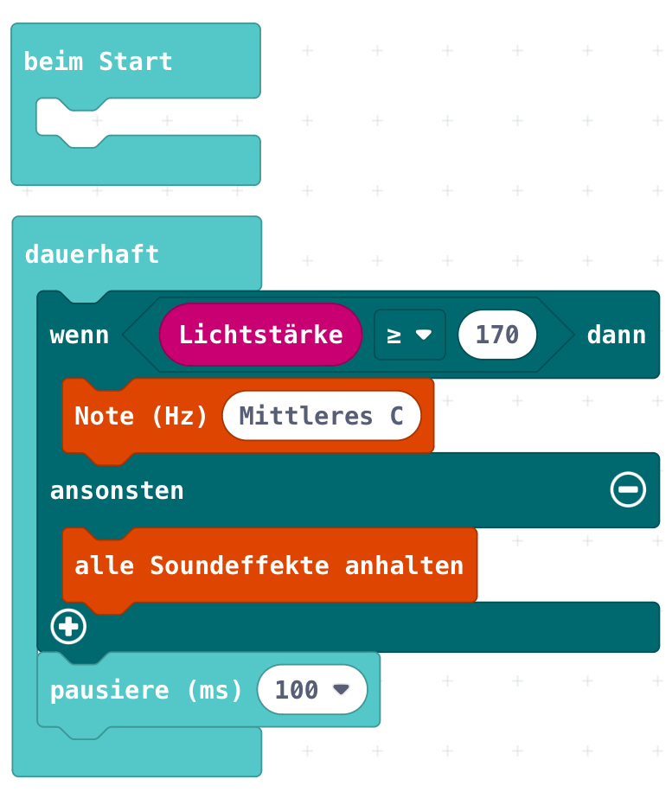Viewport: 672px width, 792px height.
Task: Open the dropdown arrow in the 100 field
Action: coord(341,689)
